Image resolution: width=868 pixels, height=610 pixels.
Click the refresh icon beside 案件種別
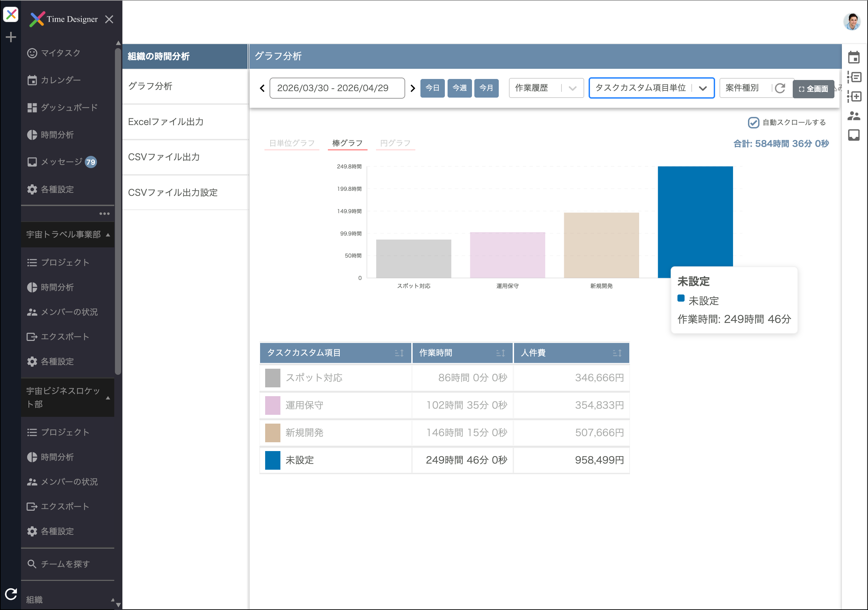[780, 88]
